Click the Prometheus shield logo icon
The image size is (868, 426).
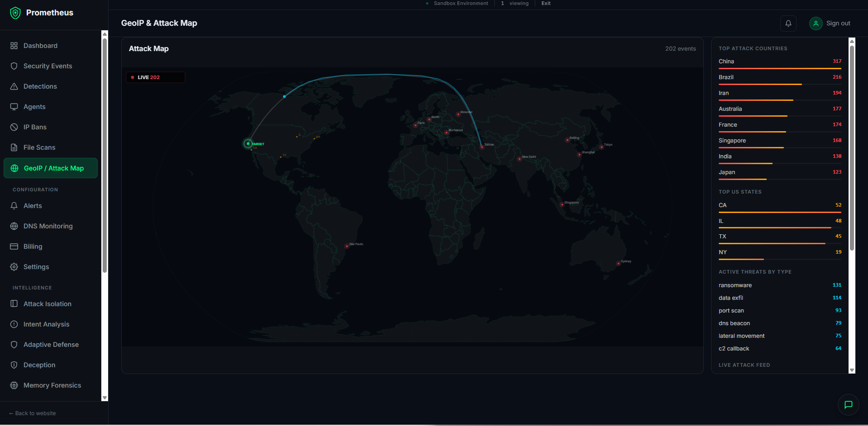click(15, 13)
